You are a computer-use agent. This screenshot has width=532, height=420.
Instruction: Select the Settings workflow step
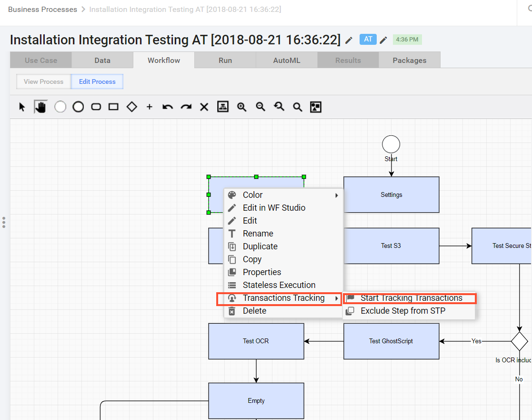391,195
